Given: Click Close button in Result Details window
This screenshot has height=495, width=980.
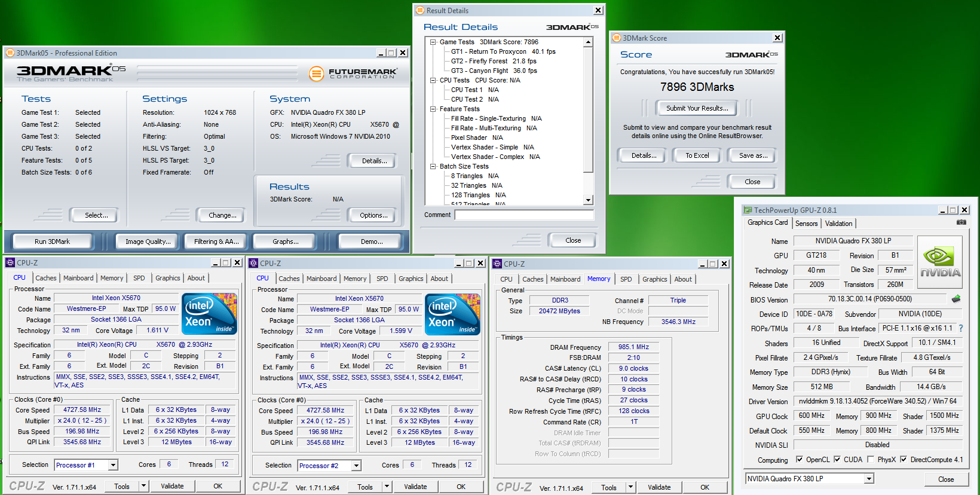Looking at the screenshot, I should (573, 240).
